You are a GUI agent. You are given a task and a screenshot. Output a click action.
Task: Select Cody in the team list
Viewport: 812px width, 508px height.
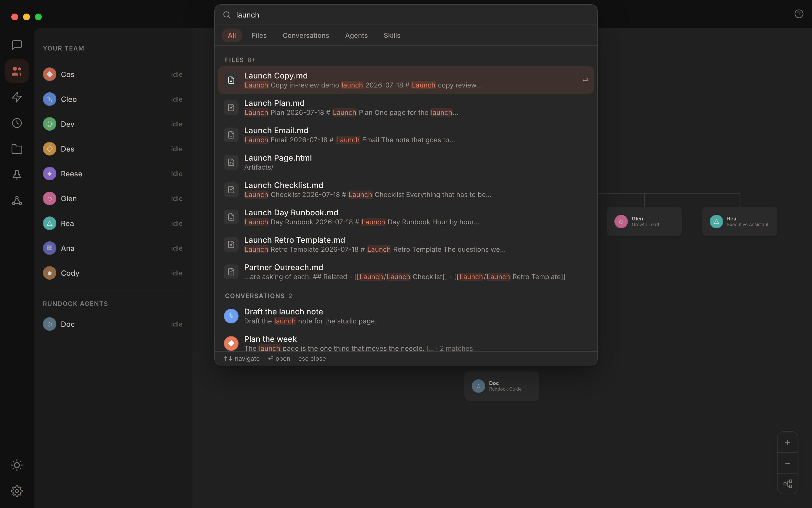click(x=113, y=273)
